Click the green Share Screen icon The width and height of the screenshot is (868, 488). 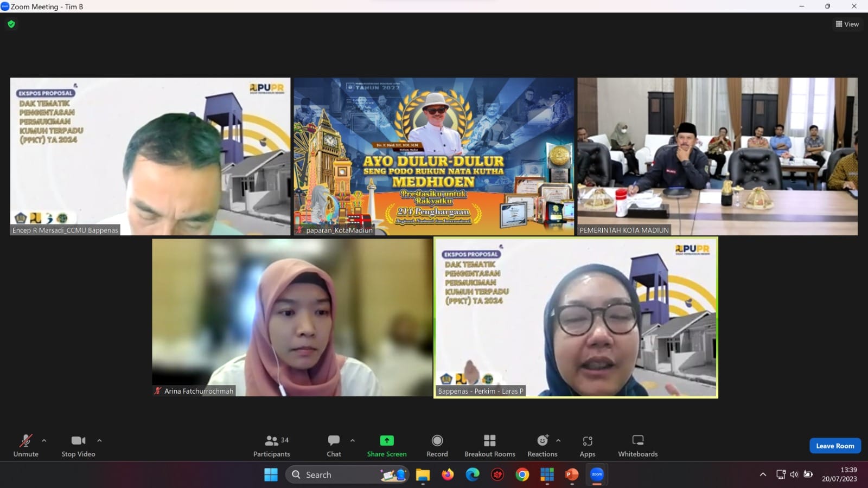point(387,440)
